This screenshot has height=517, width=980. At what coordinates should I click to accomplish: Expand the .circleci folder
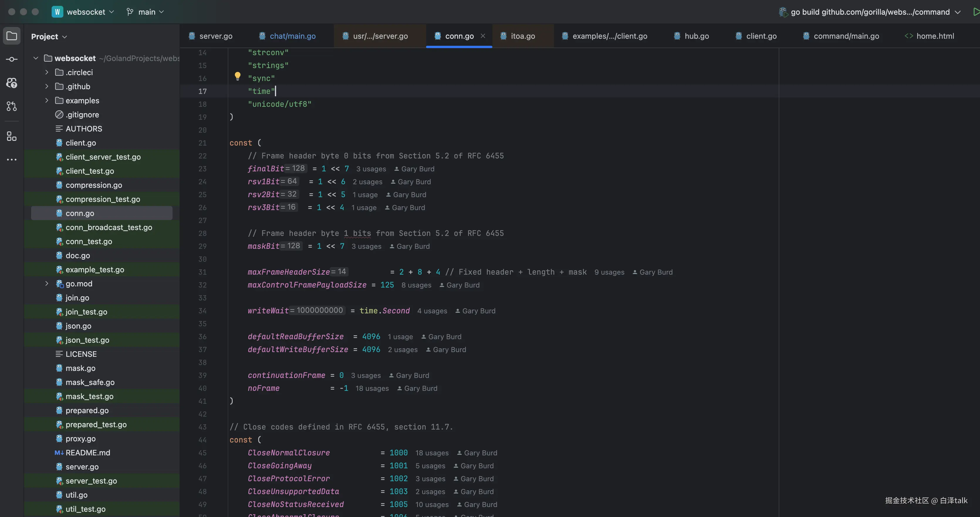coord(47,72)
